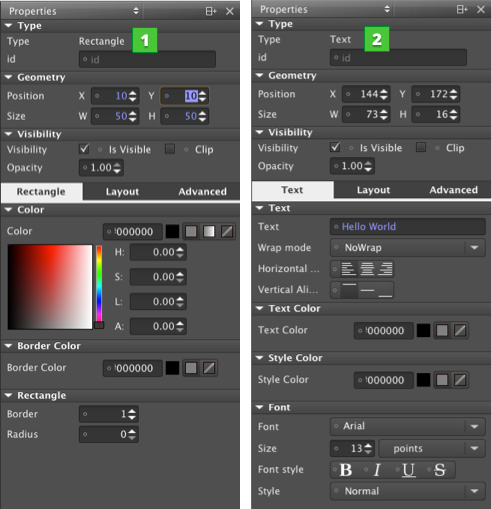Click the split view icon in Rectangle Properties panel
492x509 pixels.
(211, 11)
